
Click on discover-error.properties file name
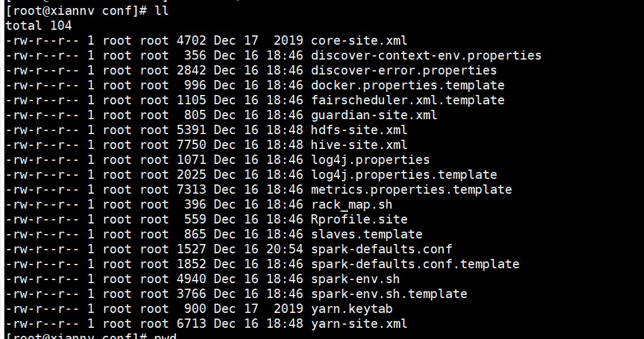click(x=403, y=70)
